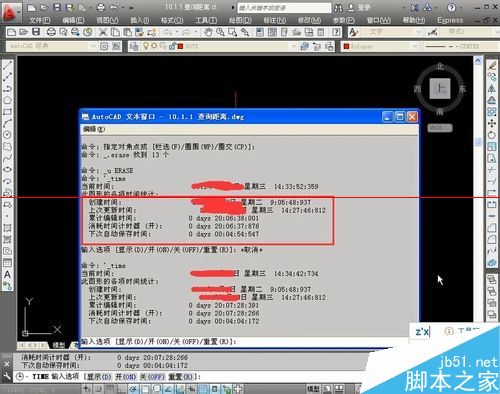Focus the keyword search box in title bar
The image size is (500, 394).
coord(284,8)
